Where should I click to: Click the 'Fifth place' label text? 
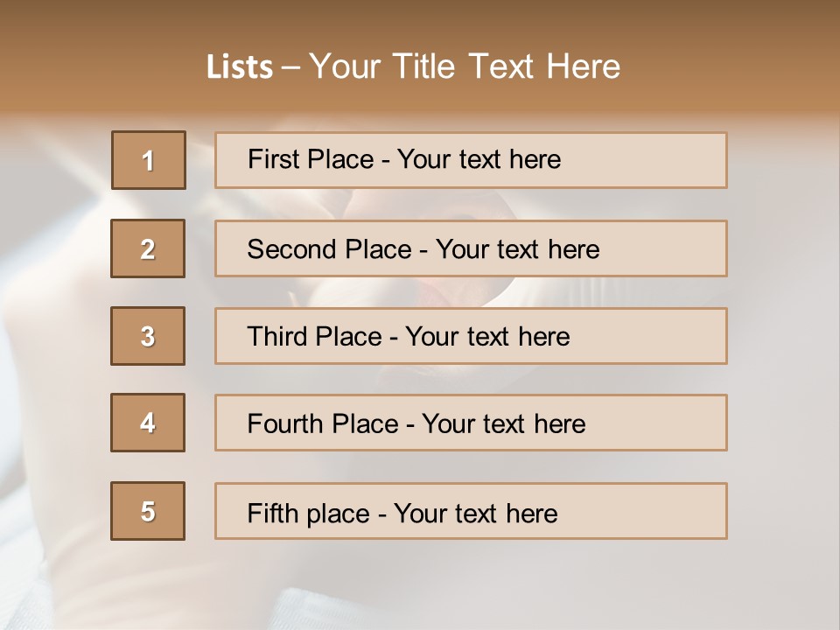click(309, 514)
